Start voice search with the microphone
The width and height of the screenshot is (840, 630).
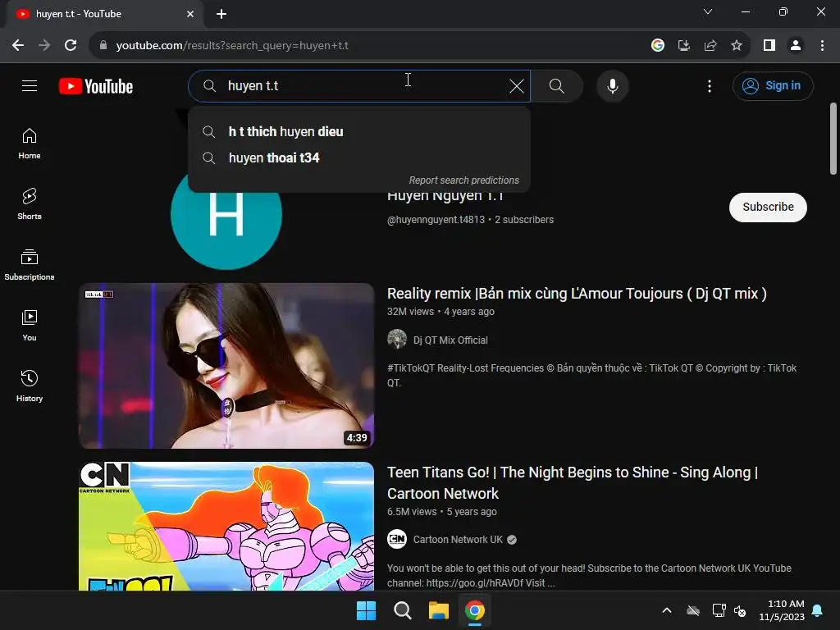tap(612, 85)
